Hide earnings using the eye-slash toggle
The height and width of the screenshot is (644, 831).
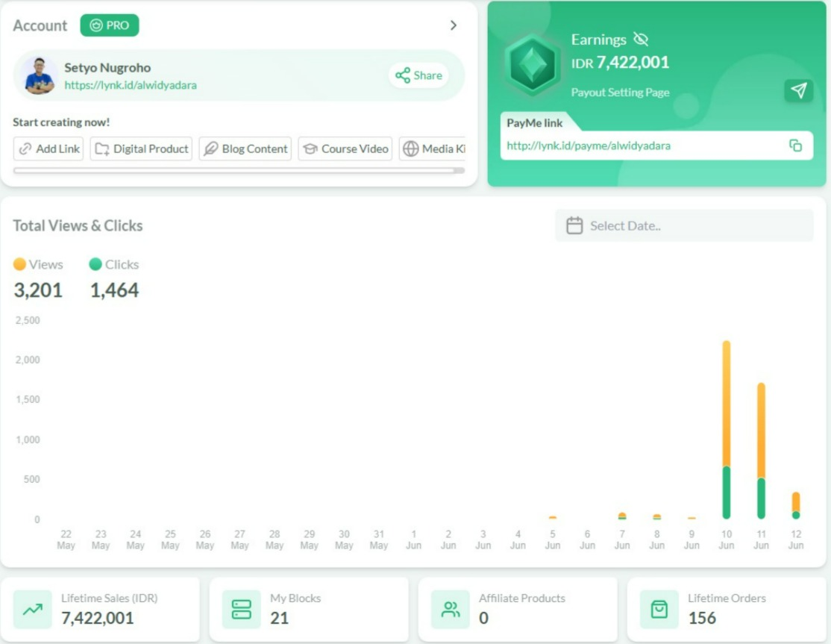point(639,39)
